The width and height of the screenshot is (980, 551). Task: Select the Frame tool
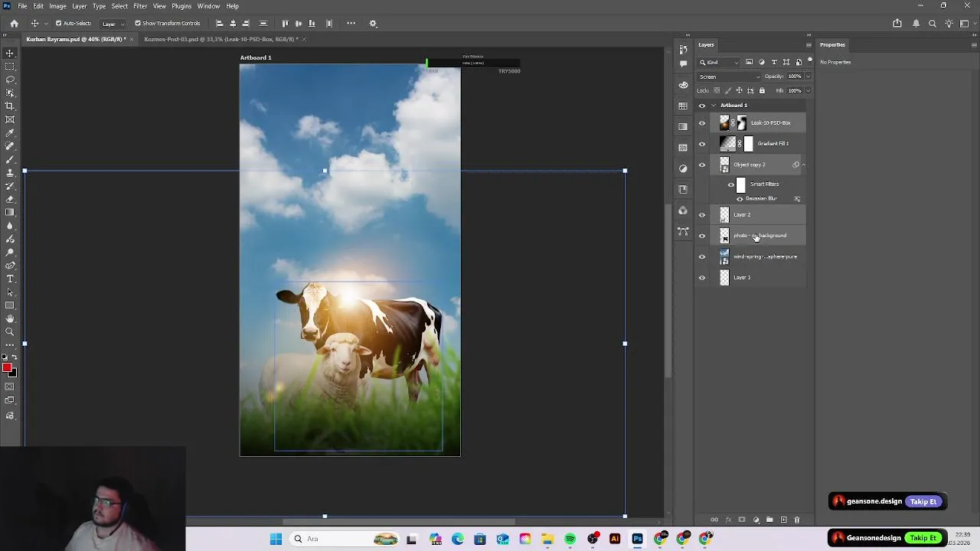[10, 119]
